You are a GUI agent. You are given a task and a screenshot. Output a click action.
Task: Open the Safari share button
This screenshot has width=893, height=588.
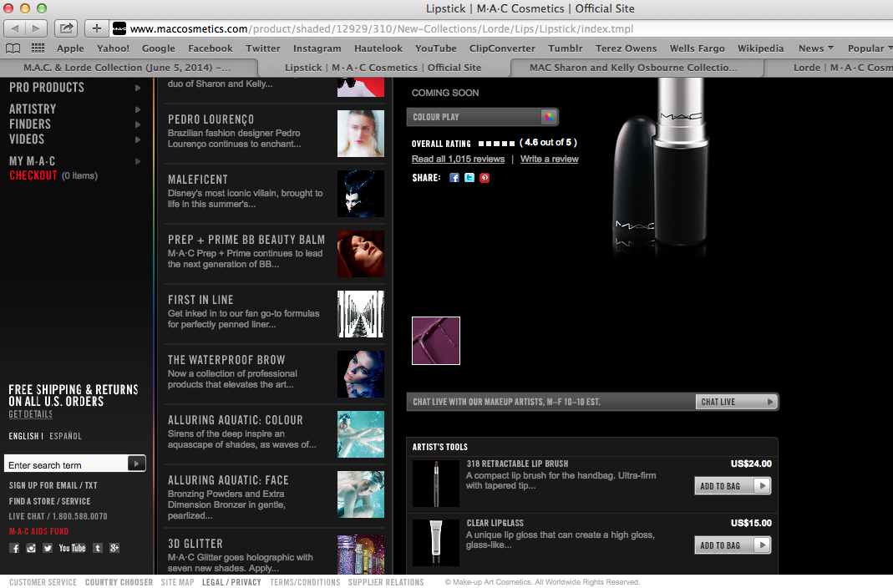click(x=66, y=28)
